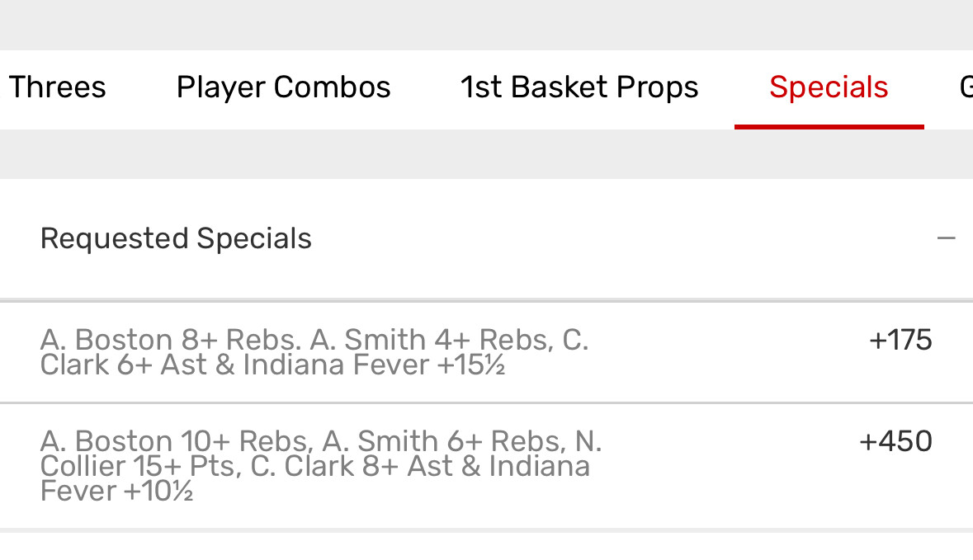
Task: Collapse the Requested Specials section minus icon
Action: pyautogui.click(x=946, y=239)
